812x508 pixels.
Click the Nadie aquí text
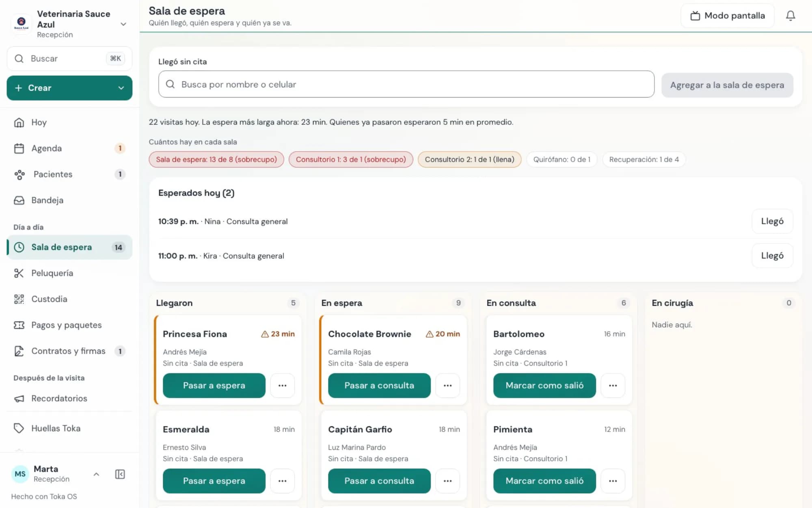(x=672, y=325)
